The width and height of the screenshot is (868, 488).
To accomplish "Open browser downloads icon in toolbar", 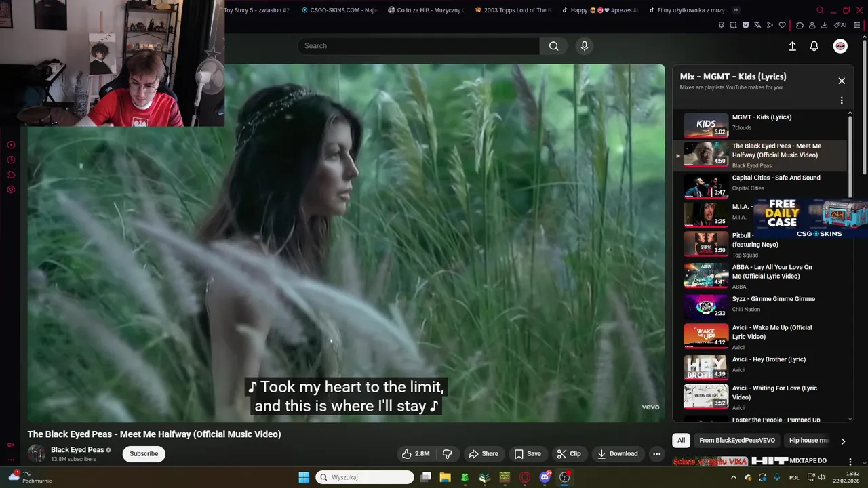I will click(x=824, y=25).
